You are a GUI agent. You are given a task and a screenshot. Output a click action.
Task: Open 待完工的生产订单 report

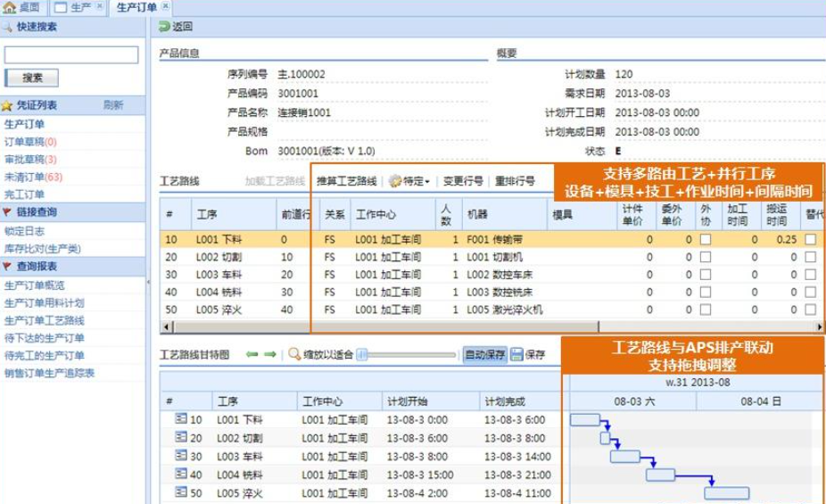[x=45, y=356]
